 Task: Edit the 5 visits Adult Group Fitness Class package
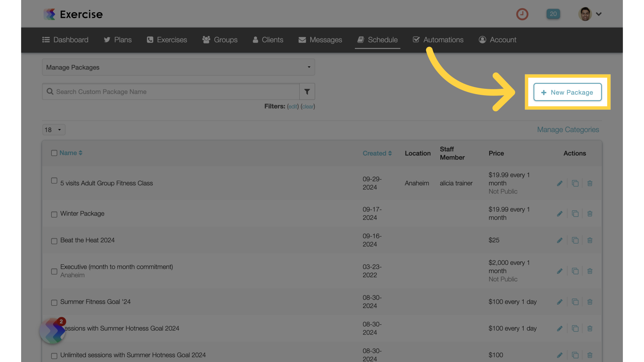click(x=559, y=183)
